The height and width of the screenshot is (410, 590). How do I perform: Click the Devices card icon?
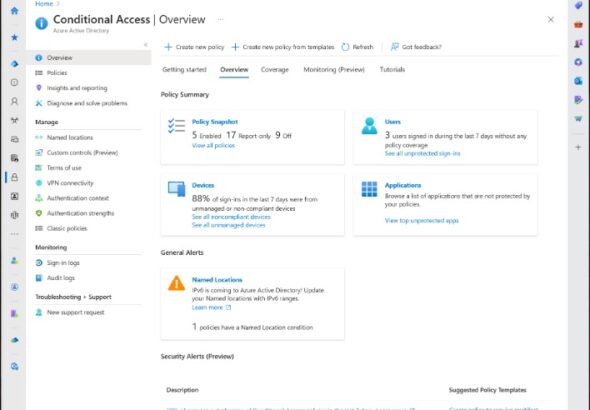(x=176, y=189)
